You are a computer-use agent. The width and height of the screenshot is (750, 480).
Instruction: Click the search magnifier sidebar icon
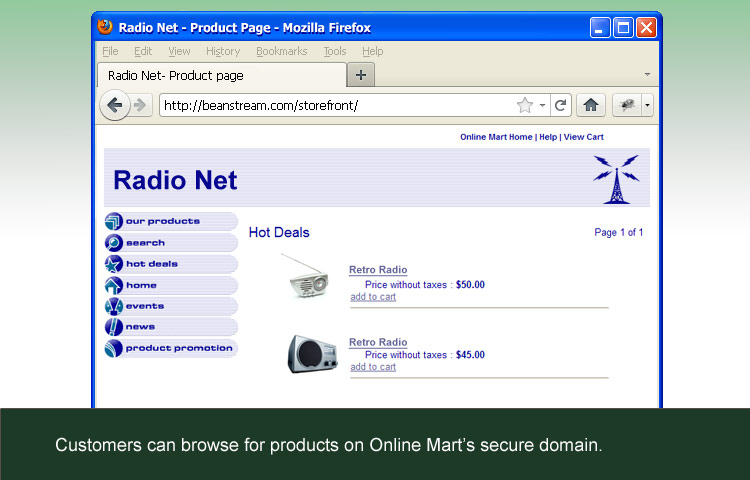(x=113, y=243)
